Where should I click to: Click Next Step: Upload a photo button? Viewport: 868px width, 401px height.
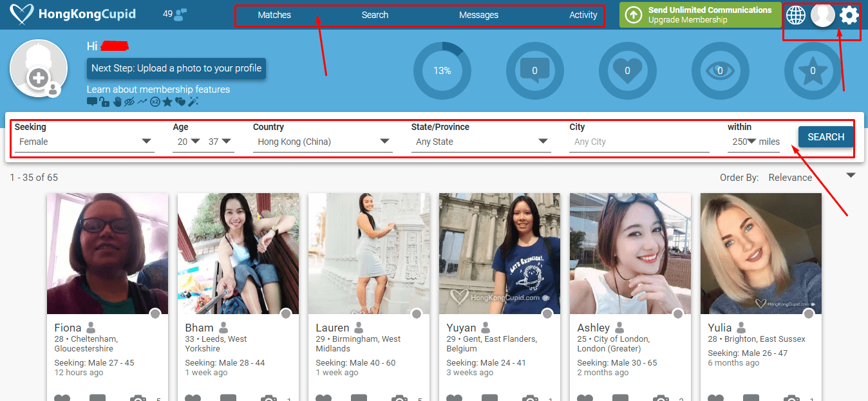click(176, 68)
